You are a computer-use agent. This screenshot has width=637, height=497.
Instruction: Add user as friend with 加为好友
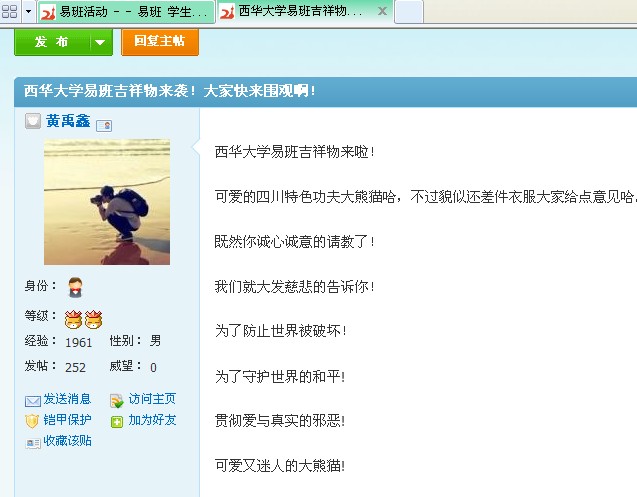[x=151, y=420]
